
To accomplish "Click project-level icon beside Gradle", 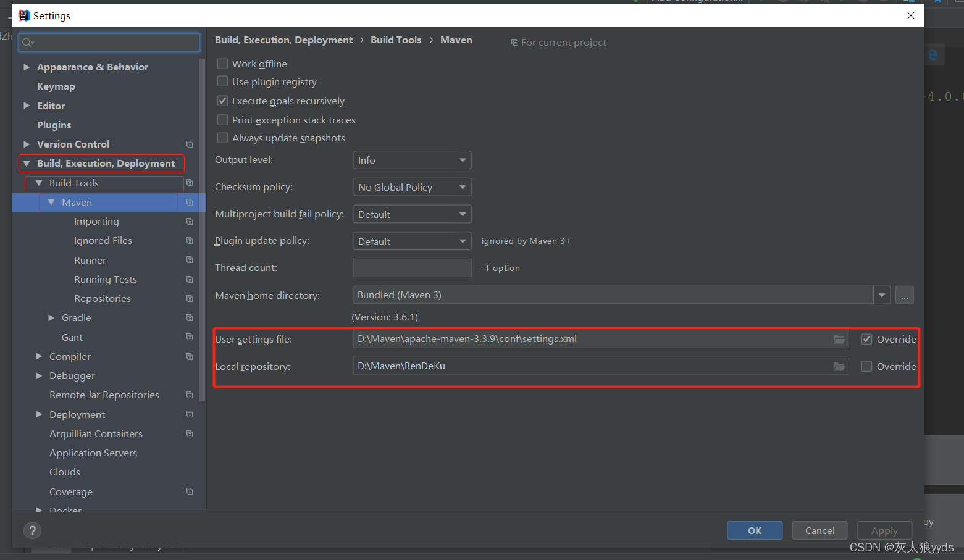I will pyautogui.click(x=190, y=318).
